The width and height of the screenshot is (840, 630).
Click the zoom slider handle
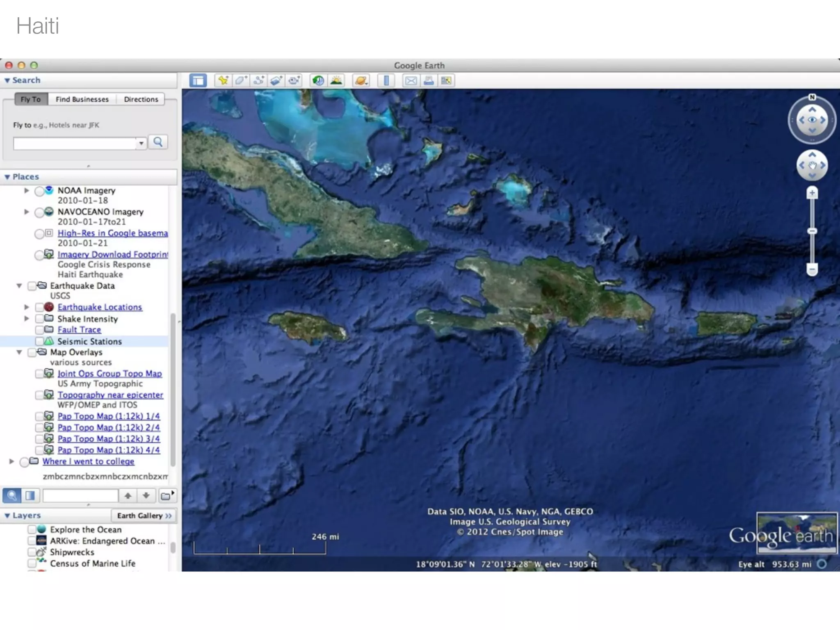point(812,231)
